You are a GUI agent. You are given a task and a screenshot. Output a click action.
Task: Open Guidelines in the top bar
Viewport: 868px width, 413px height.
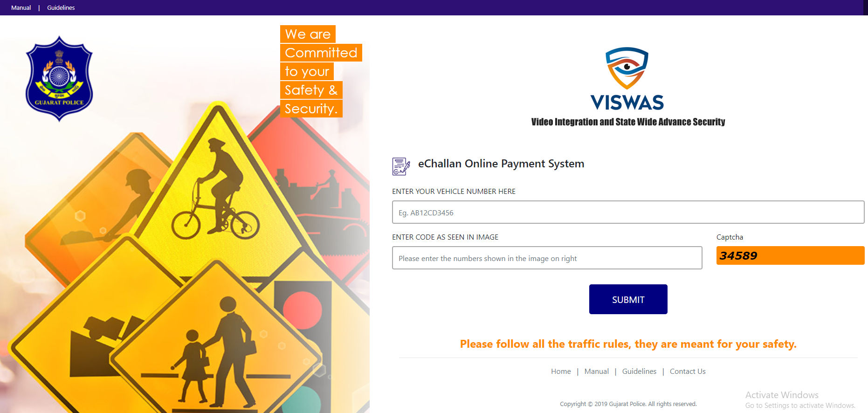coord(61,7)
